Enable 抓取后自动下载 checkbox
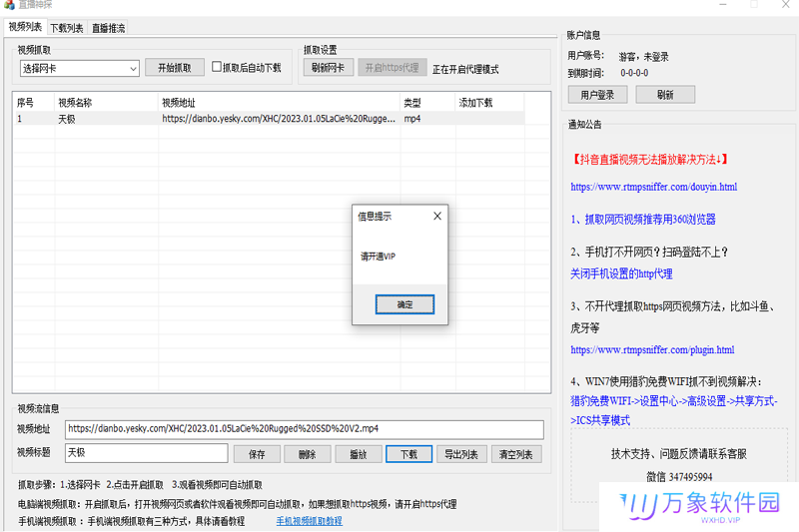Screen dimensions: 799x532 pyautogui.click(x=217, y=67)
